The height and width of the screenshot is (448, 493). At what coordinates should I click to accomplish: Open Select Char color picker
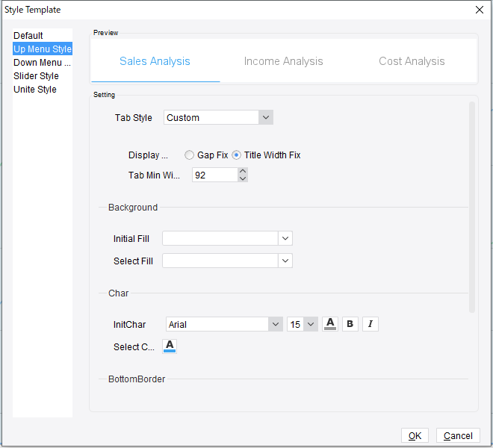click(x=170, y=346)
